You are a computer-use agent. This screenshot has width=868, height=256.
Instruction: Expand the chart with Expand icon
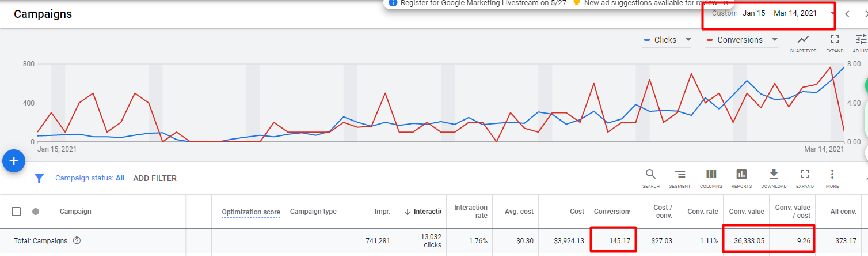coord(835,40)
